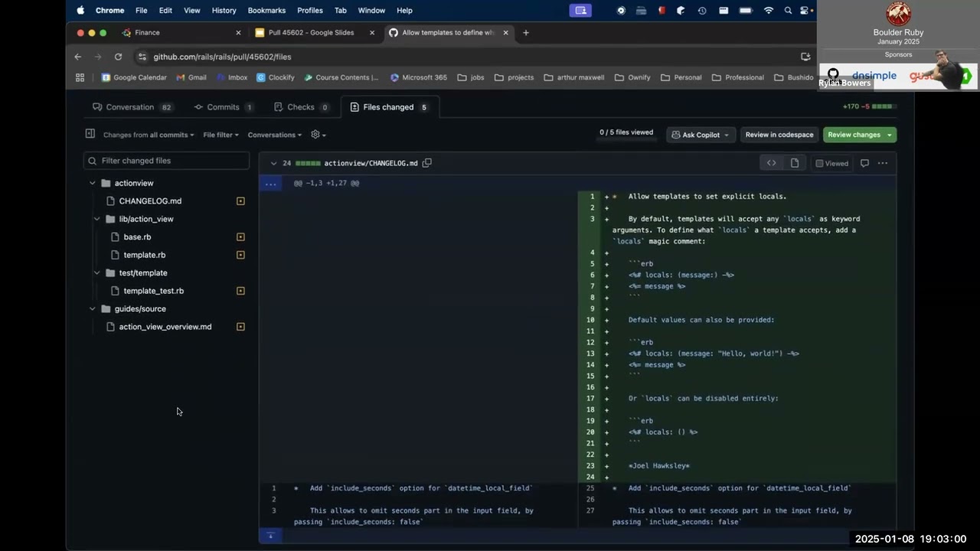Click the modified indicator next to template_test.rb
The width and height of the screenshot is (980, 551).
[240, 291]
